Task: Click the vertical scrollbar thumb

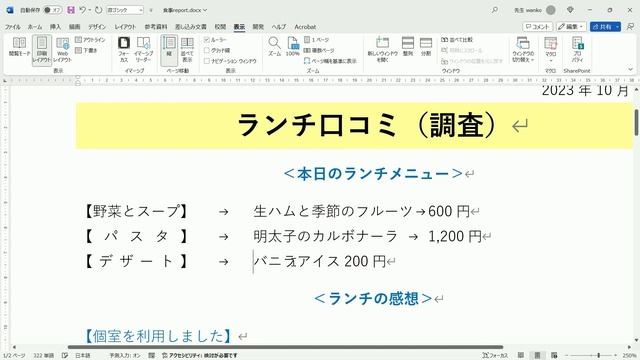Action: pyautogui.click(x=636, y=122)
